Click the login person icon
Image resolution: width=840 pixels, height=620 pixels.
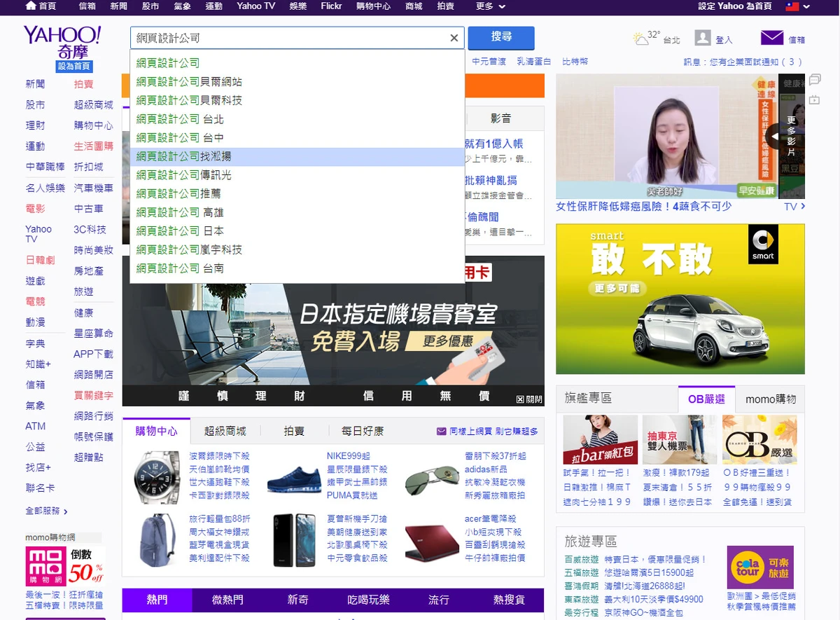[x=703, y=38]
